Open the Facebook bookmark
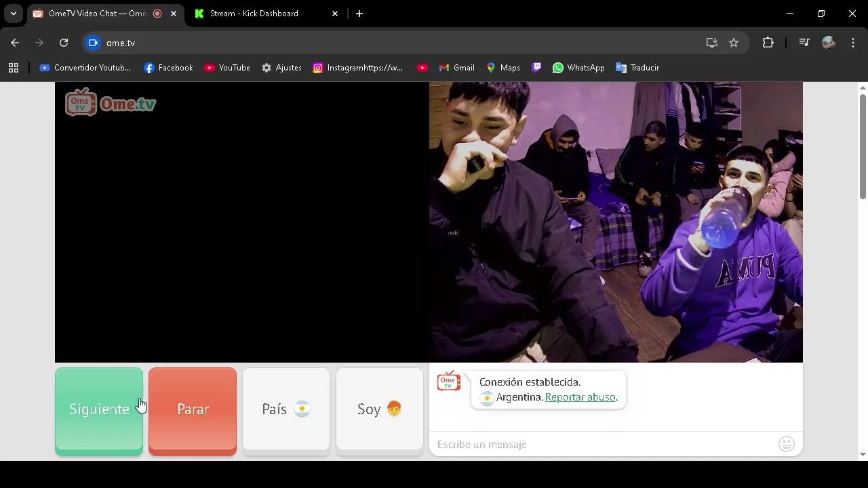This screenshot has width=868, height=488. pos(169,68)
